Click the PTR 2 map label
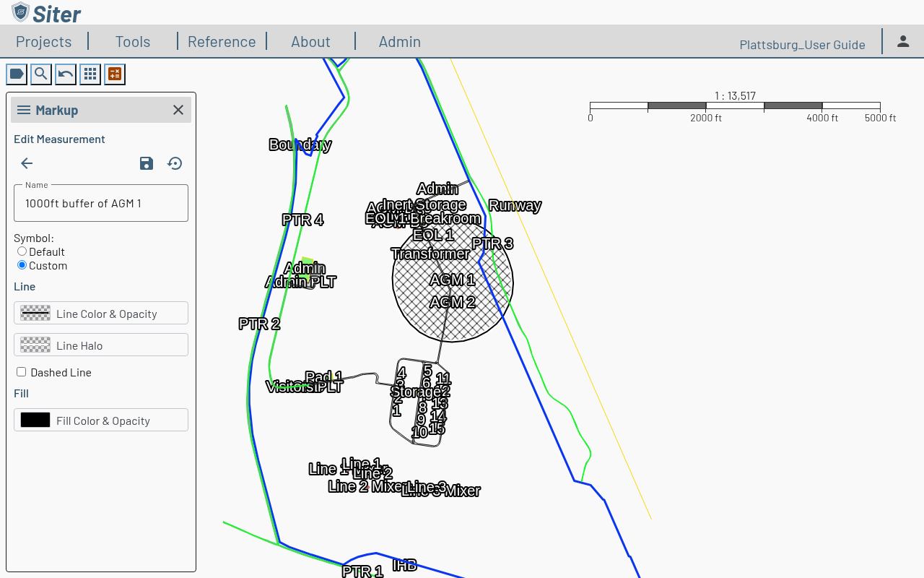Screen dimensions: 924x578 click(x=259, y=324)
